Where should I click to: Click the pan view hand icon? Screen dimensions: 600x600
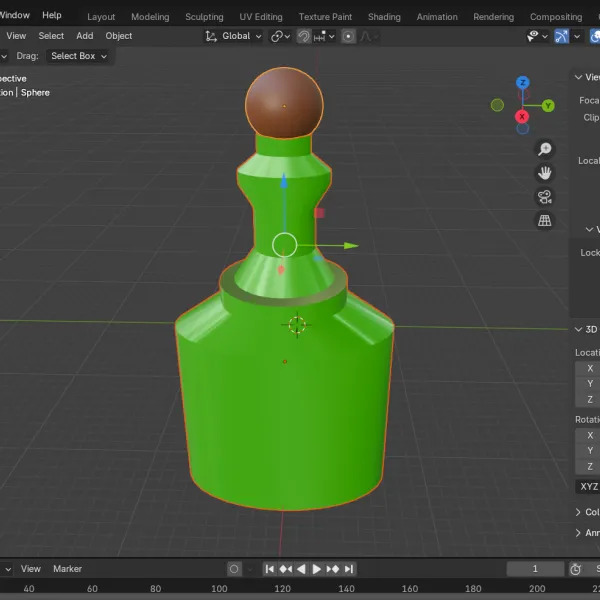tap(545, 173)
